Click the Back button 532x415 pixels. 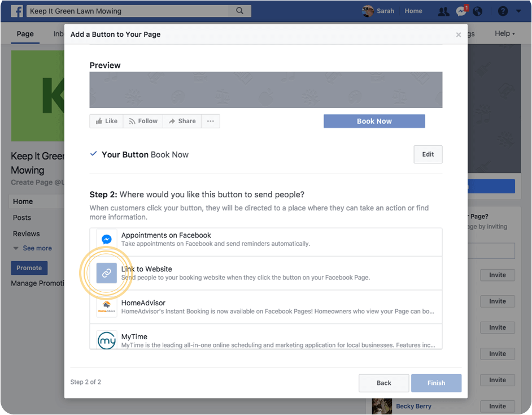coord(383,383)
